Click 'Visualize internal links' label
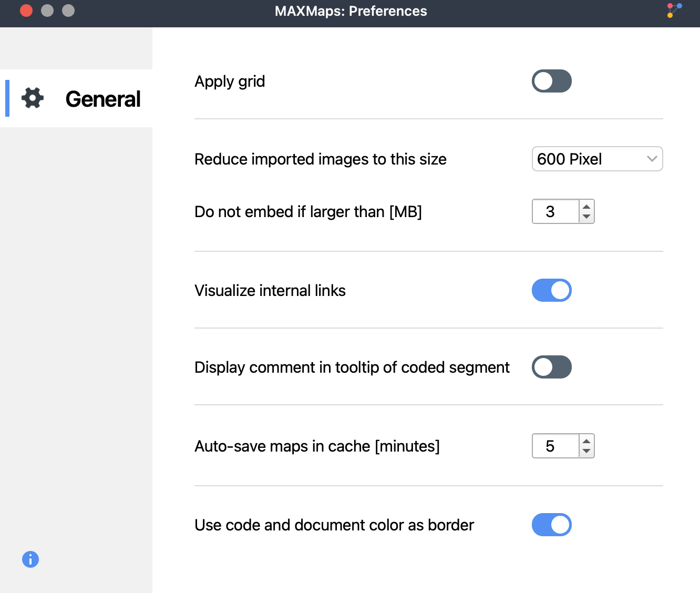The image size is (700, 593). 270,291
